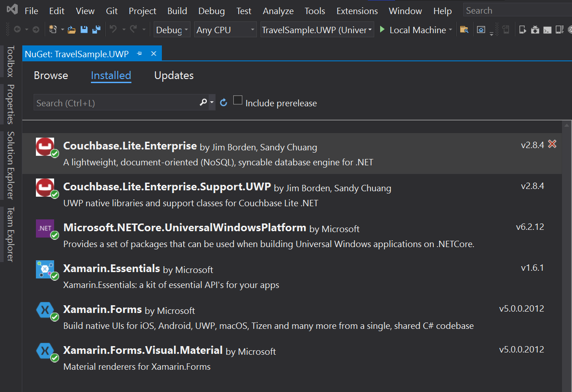This screenshot has width=572, height=392.
Task: Open the Extensions menu
Action: point(357,11)
